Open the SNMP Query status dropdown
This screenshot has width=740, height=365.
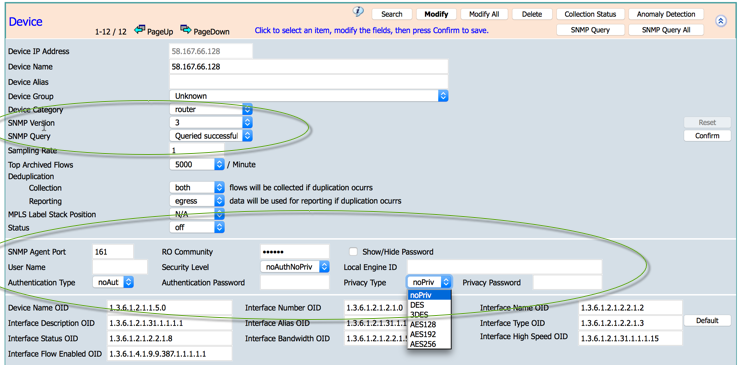(211, 136)
